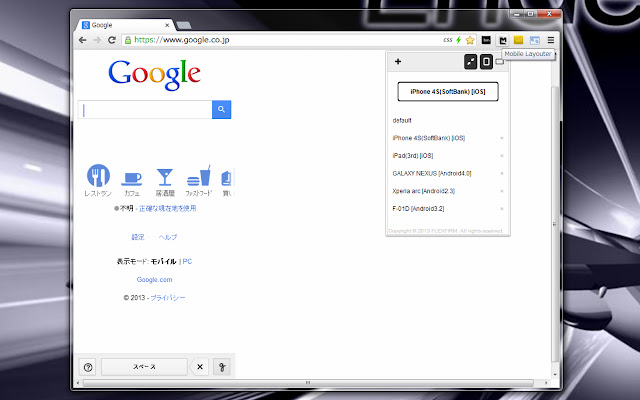Screen dimensions: 640x400
Task: Open the Mobile Layouter extension icon
Action: (x=503, y=40)
